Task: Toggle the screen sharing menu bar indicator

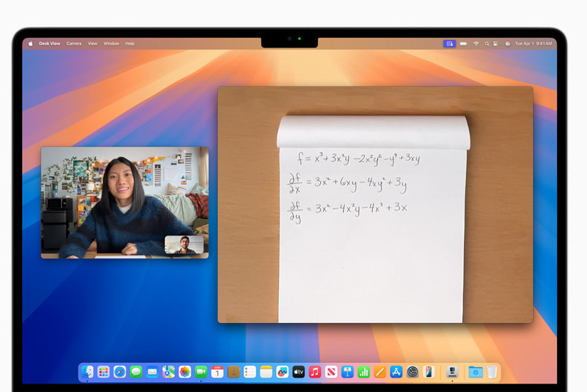Action: point(449,43)
